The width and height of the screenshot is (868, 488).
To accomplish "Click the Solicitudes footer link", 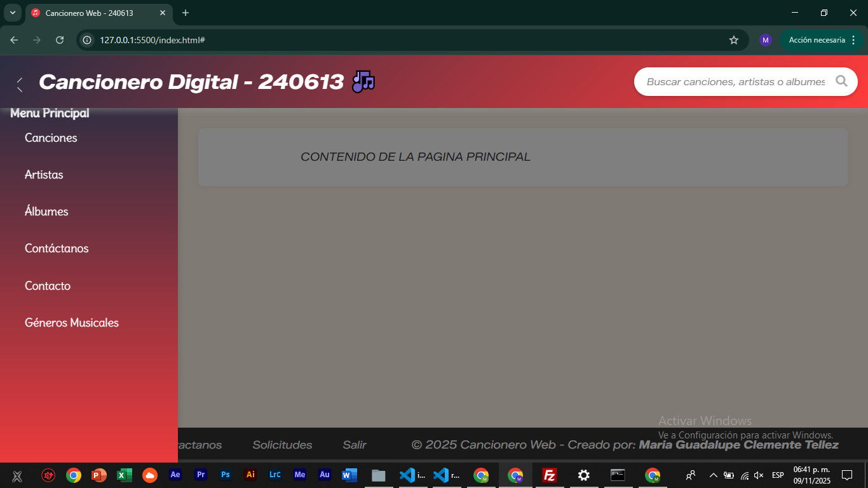I will click(x=282, y=445).
